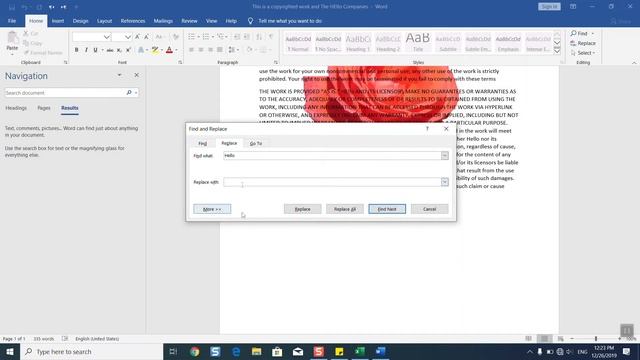
Task: Open Google Chrome from the taskbar
Action: click(195, 351)
